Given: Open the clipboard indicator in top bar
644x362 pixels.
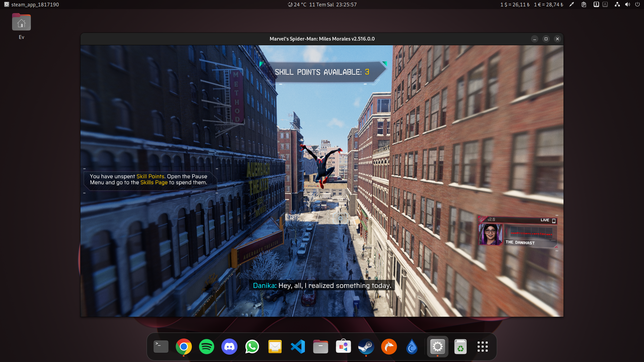Looking at the screenshot, I should [584, 4].
